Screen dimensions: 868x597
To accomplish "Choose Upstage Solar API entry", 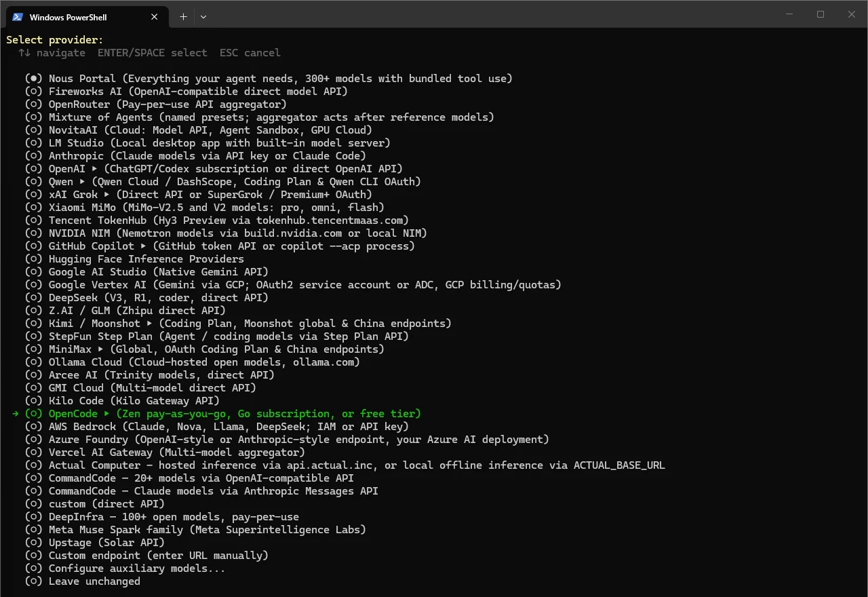I will [x=95, y=543].
